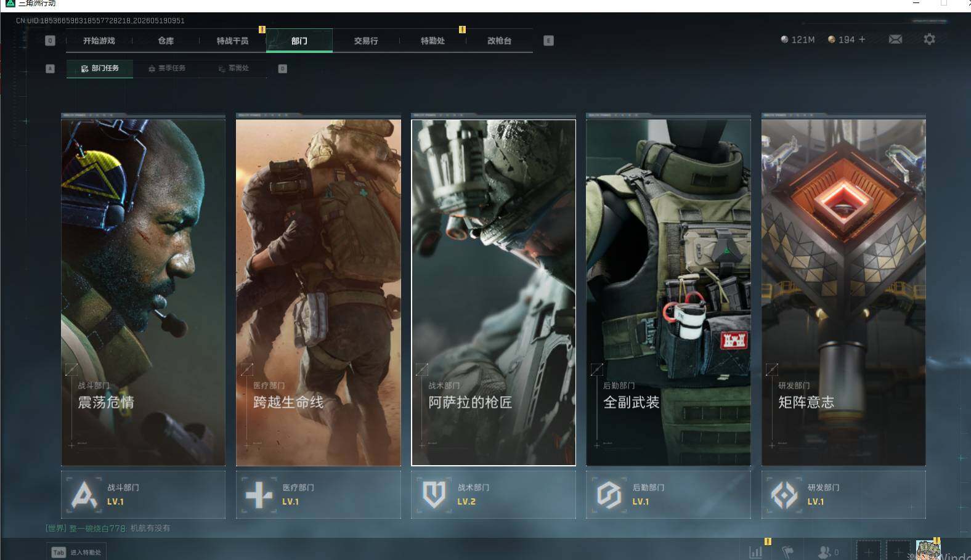Go to the 交易行 tab

point(366,41)
